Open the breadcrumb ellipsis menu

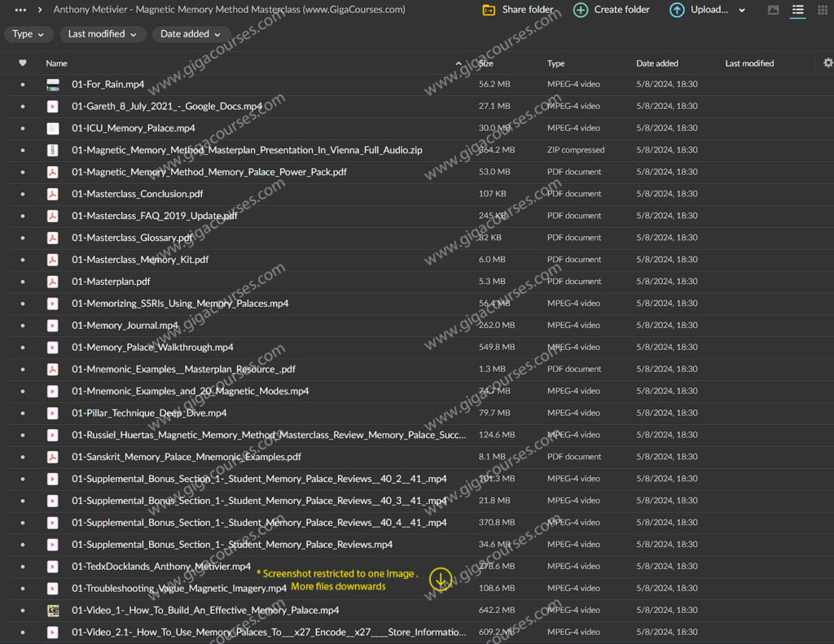point(20,10)
